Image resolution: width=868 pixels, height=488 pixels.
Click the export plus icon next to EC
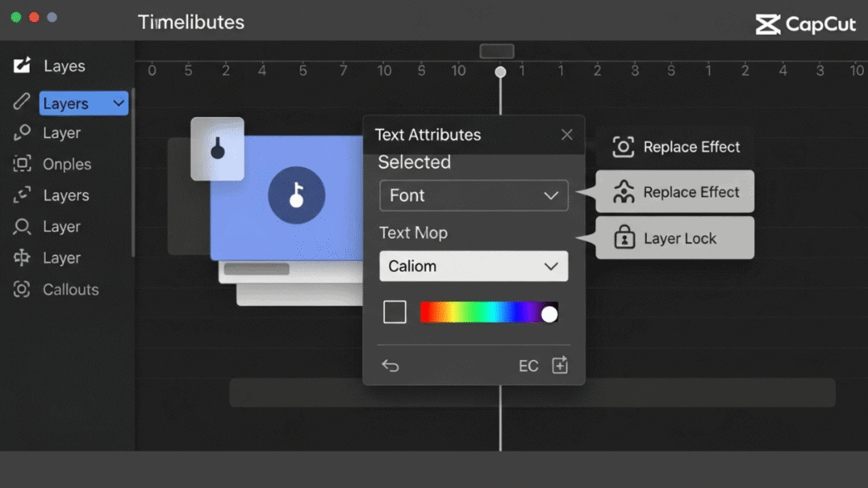559,364
